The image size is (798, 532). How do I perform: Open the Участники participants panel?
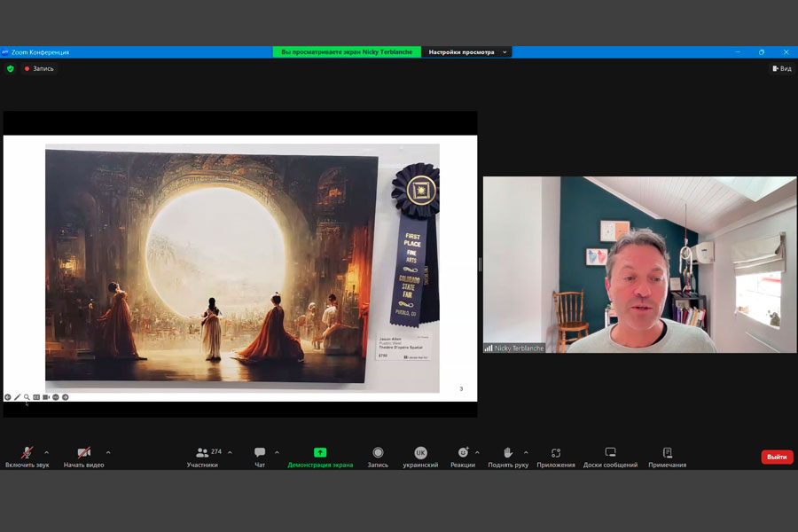pyautogui.click(x=203, y=456)
